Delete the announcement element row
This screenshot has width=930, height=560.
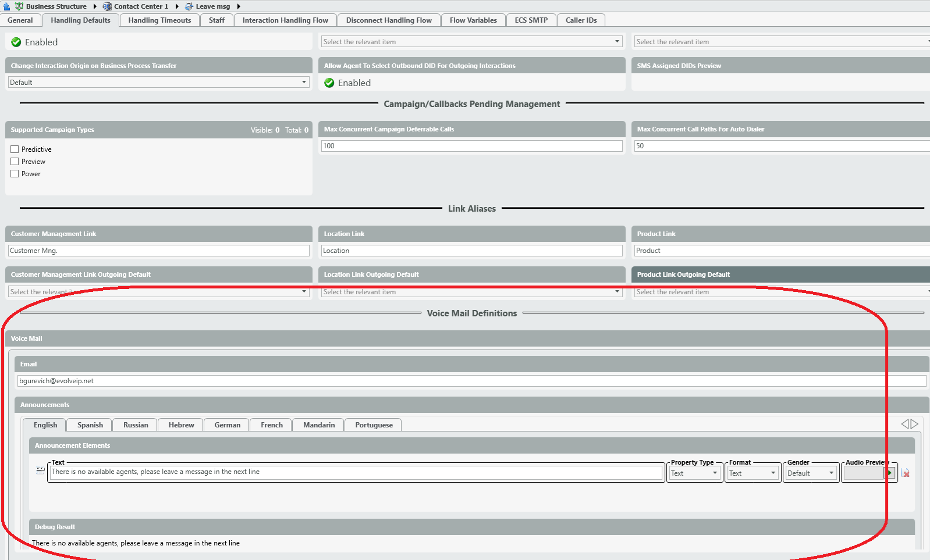coord(906,473)
